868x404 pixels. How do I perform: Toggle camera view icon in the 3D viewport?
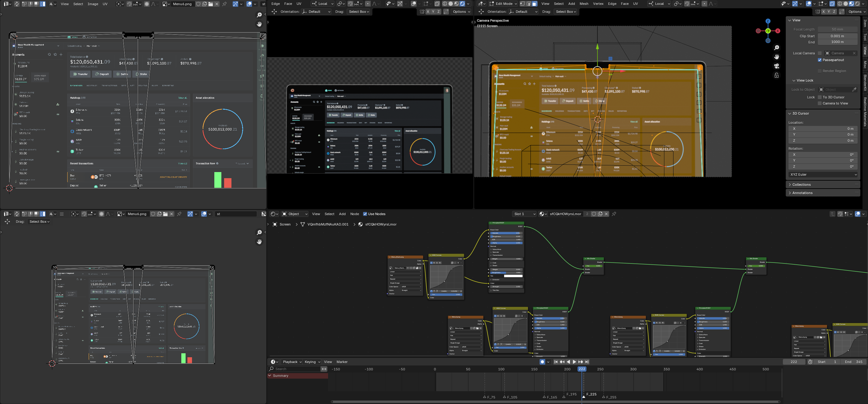pos(776,66)
